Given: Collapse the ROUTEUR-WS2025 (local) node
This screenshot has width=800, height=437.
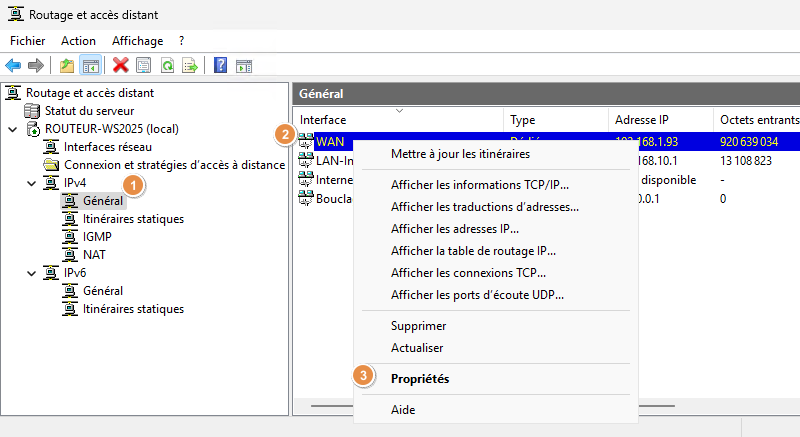Looking at the screenshot, I should [13, 130].
